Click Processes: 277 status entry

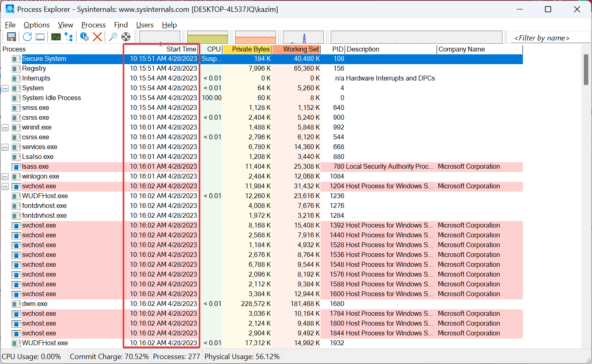[x=177, y=357]
